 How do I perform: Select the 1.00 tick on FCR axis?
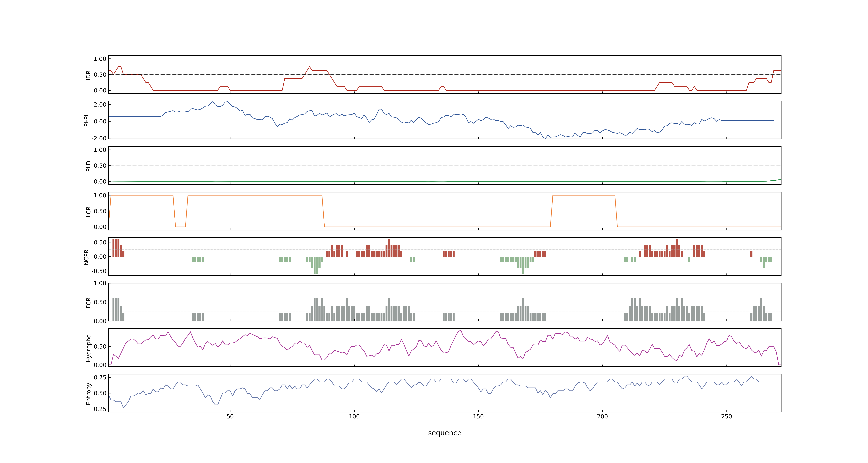click(100, 283)
